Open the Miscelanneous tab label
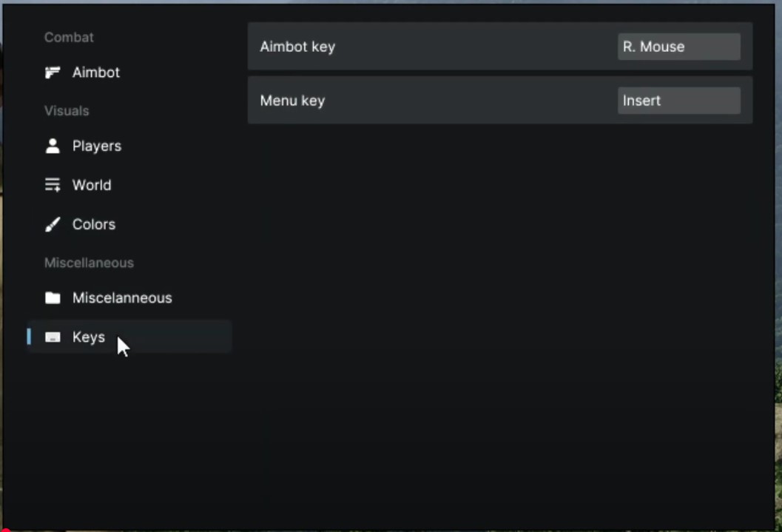 tap(122, 297)
